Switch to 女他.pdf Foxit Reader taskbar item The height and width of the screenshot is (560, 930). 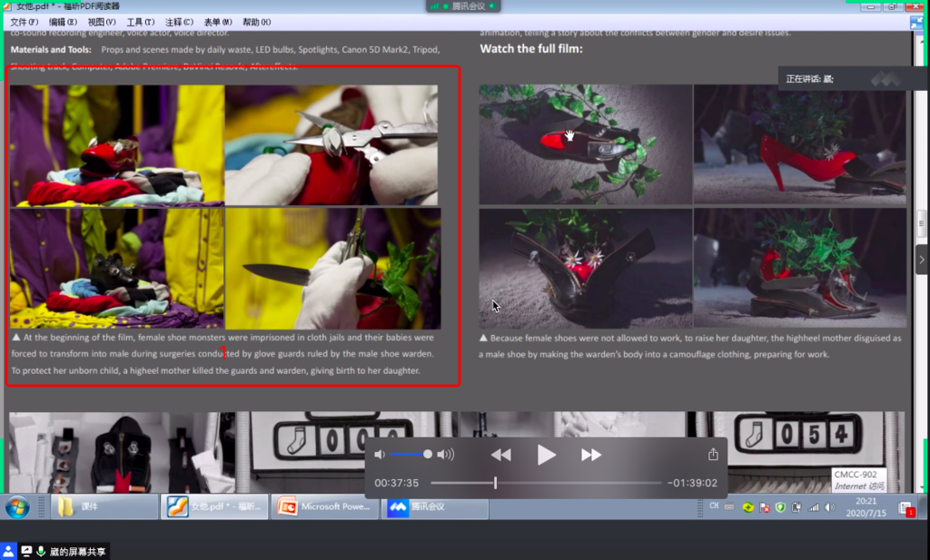[214, 506]
